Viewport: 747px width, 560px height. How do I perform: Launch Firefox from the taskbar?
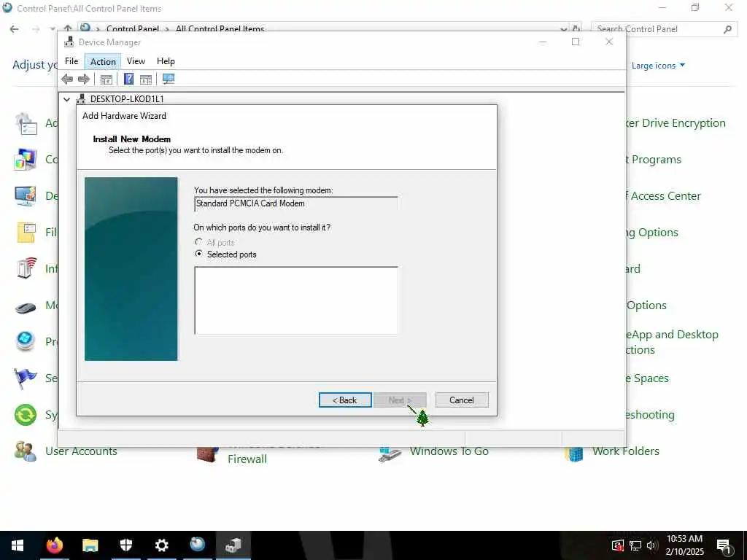point(54,545)
